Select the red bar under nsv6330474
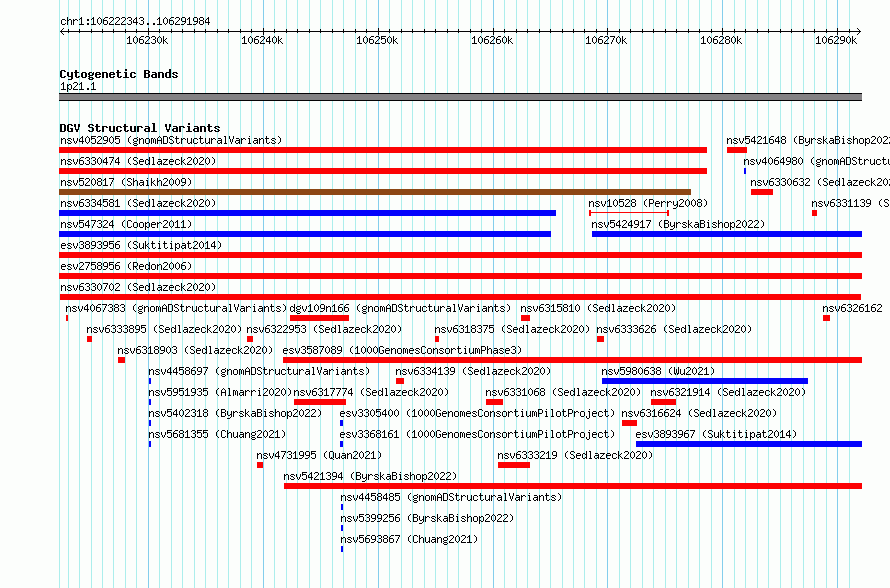 [383, 171]
